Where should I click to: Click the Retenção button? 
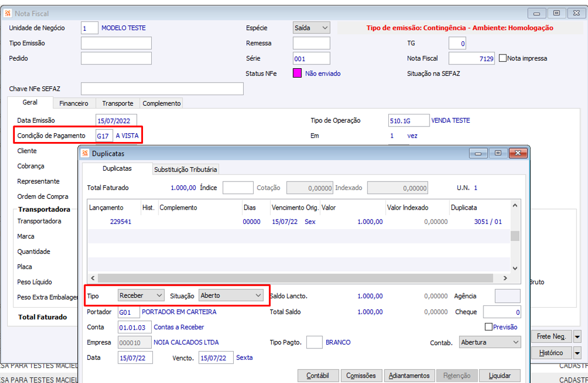pos(457,375)
